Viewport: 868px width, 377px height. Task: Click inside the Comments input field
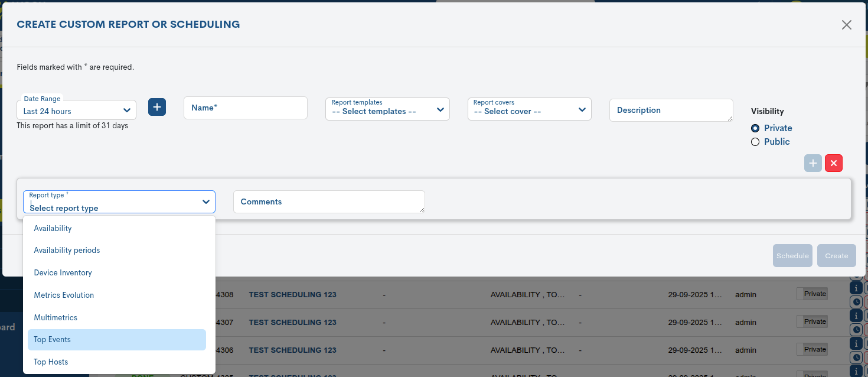click(329, 201)
